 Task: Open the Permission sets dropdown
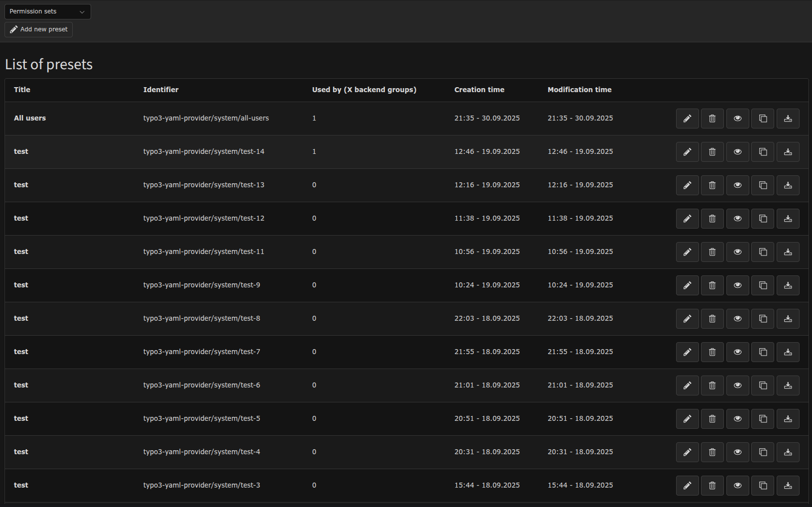click(47, 11)
